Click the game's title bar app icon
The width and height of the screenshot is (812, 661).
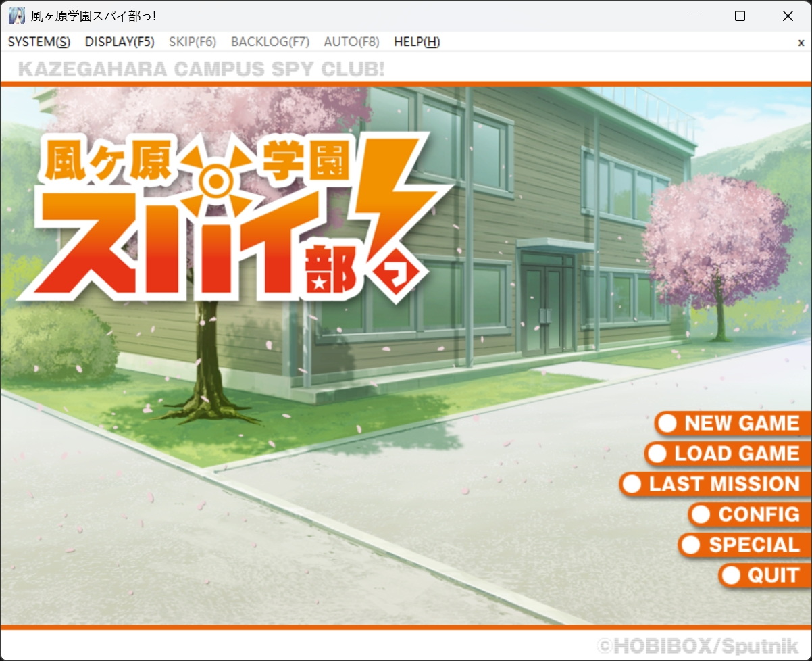click(17, 16)
